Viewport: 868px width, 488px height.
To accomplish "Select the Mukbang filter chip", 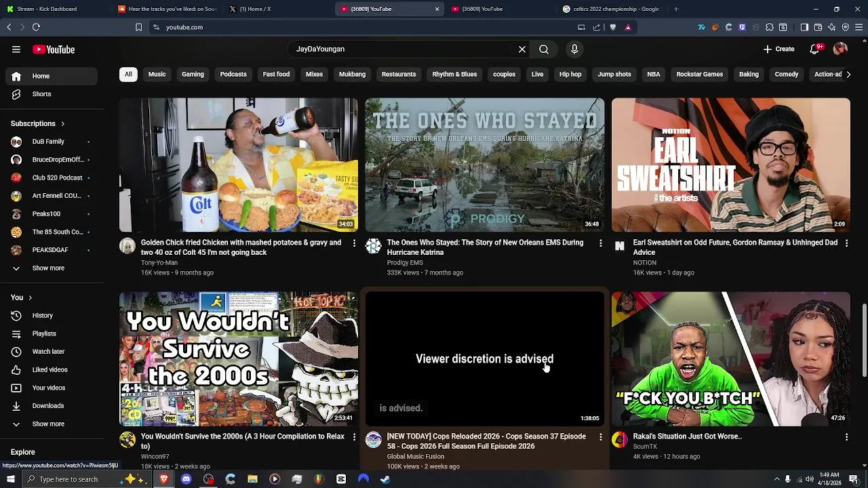I will pyautogui.click(x=352, y=75).
